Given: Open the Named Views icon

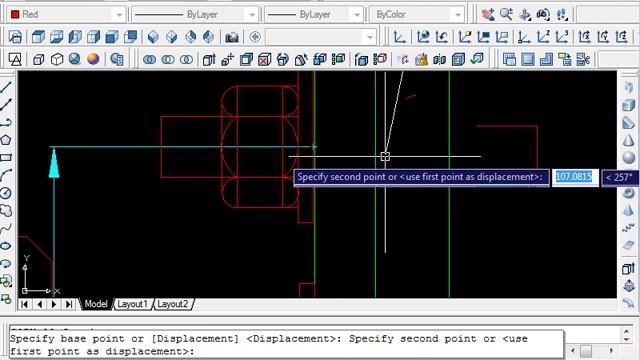Looking at the screenshot, I should [15, 37].
